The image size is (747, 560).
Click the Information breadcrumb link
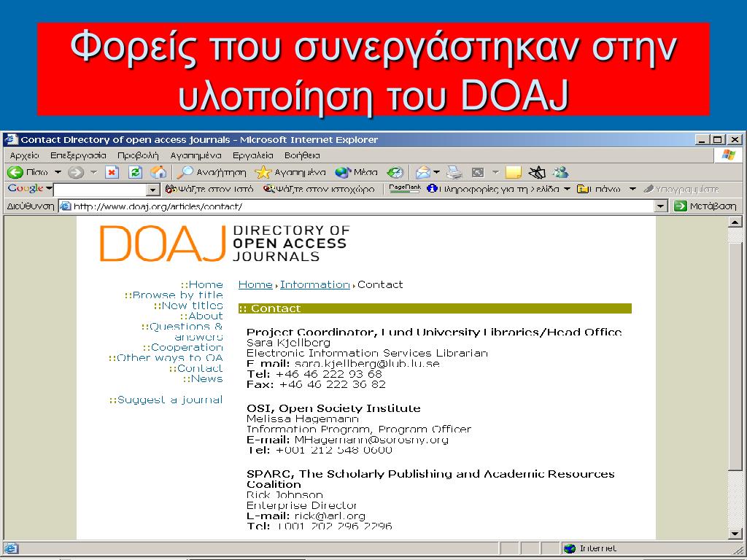click(x=315, y=285)
